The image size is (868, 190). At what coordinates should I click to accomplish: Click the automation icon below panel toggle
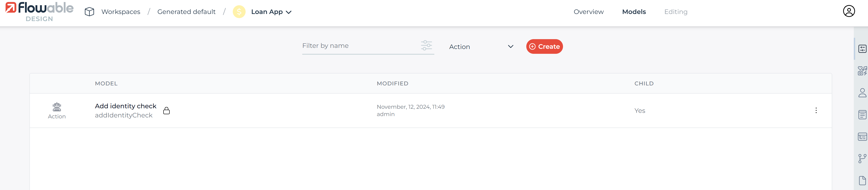click(862, 70)
